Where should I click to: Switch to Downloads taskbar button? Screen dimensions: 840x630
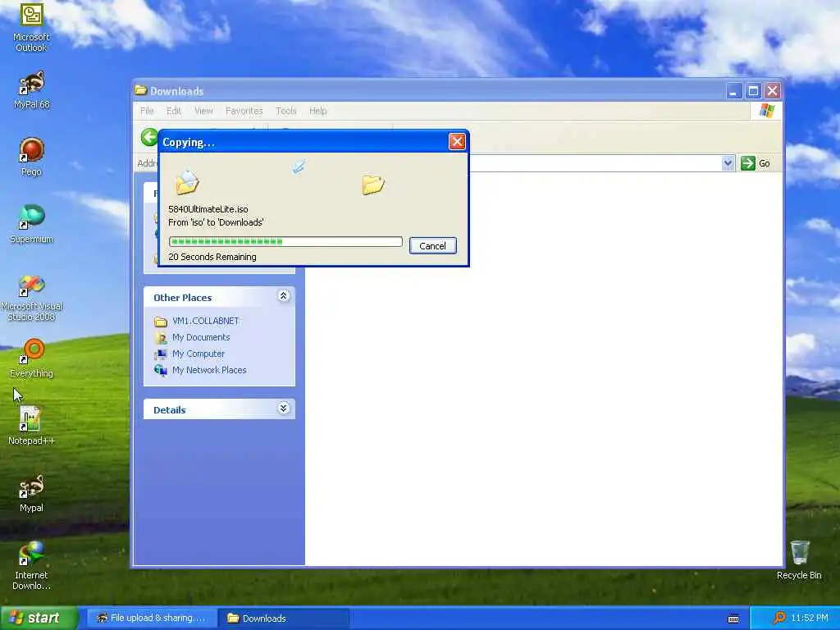coord(284,619)
